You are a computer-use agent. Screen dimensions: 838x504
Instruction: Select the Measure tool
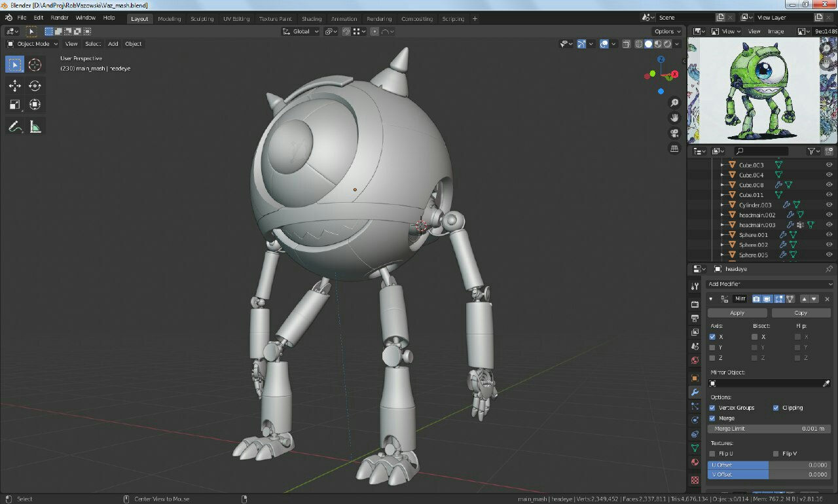tap(35, 127)
